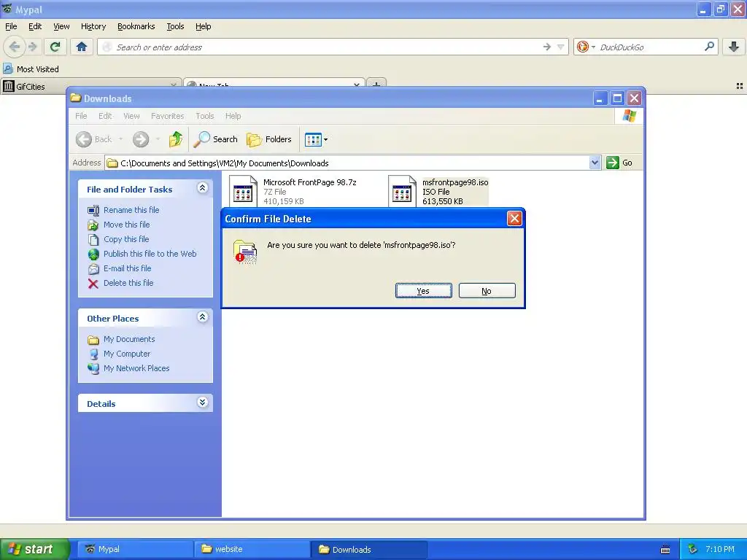Click E-mail this file

127,268
